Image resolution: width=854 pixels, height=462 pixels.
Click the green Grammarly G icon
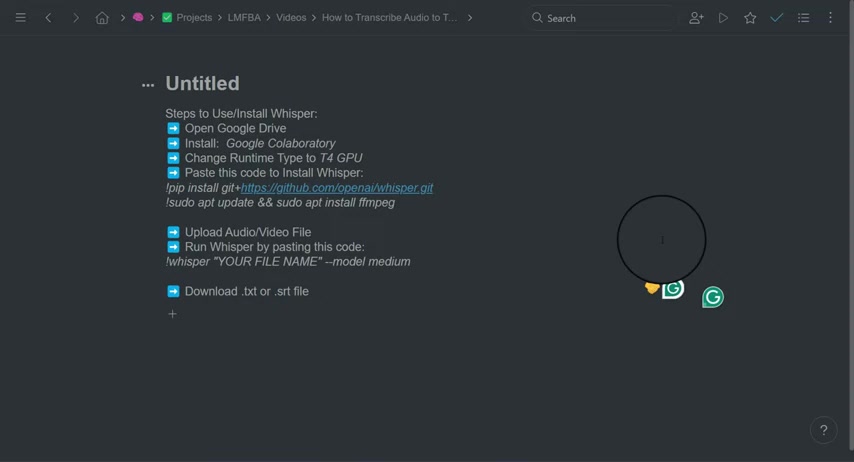pyautogui.click(x=712, y=297)
